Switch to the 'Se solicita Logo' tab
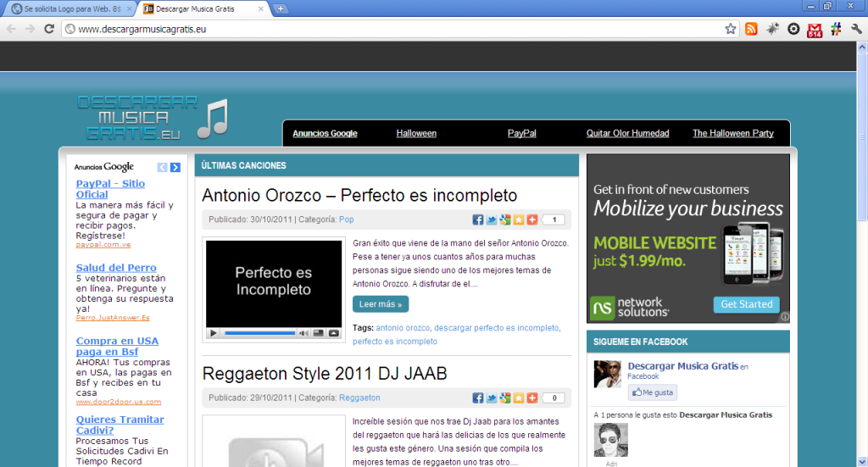Screen dimensions: 868x467 click(x=66, y=8)
